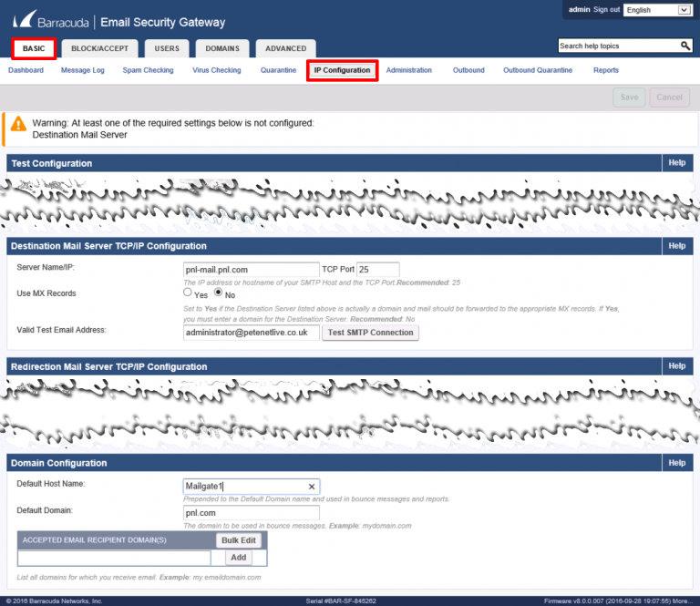The image size is (700, 606).
Task: Click the Default Domain field
Action: pyautogui.click(x=252, y=513)
